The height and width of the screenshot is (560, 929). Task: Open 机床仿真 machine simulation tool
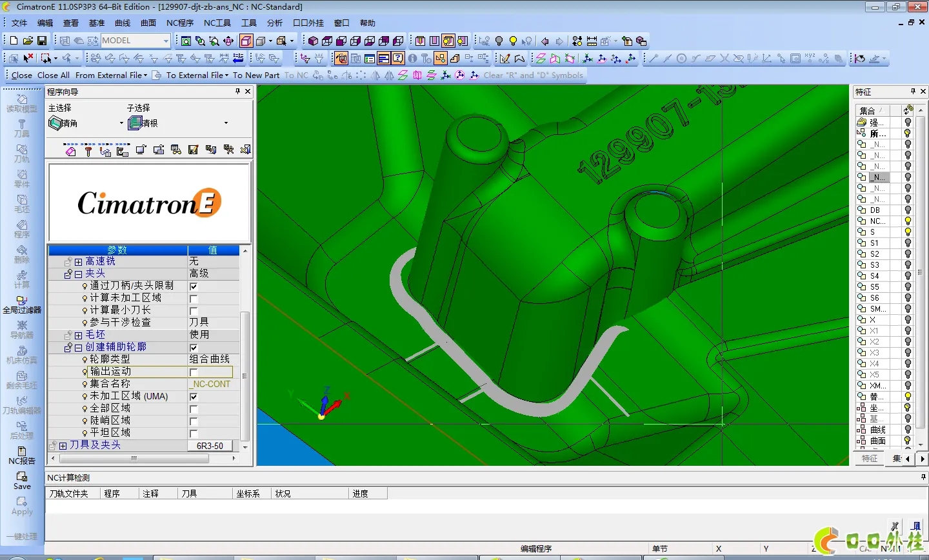point(22,354)
